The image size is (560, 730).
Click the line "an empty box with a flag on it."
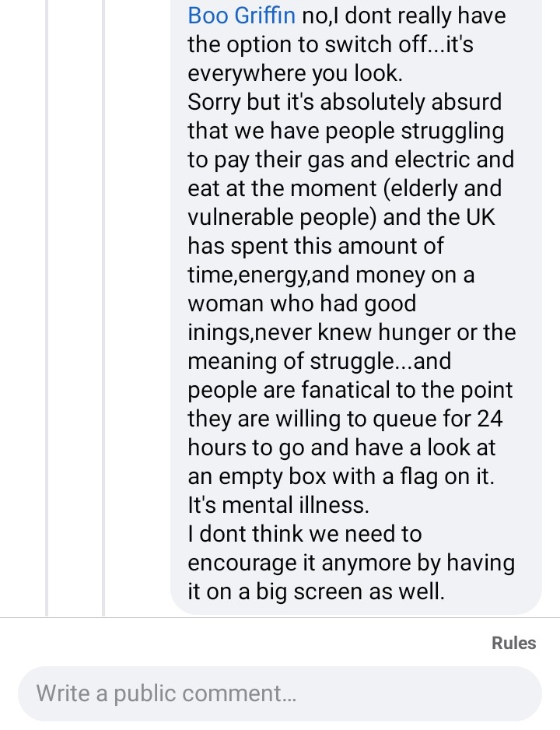[x=341, y=477]
